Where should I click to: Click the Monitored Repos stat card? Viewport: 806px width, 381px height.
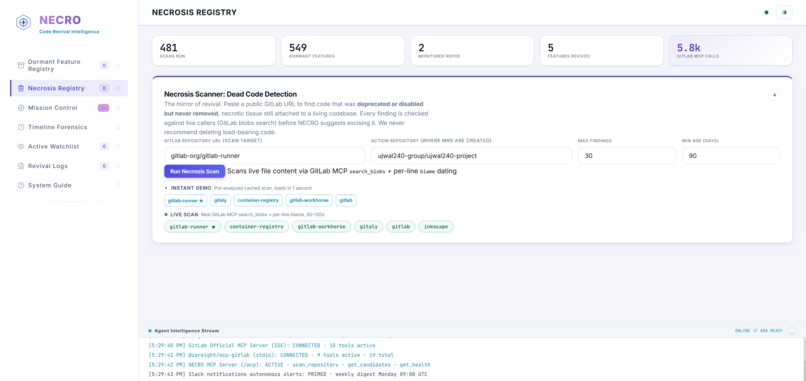[x=472, y=50]
